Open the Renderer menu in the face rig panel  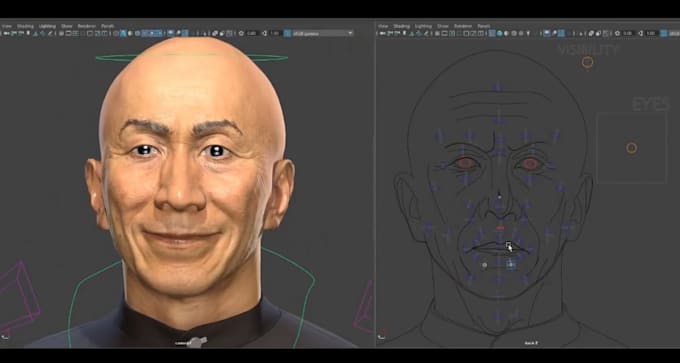point(463,26)
